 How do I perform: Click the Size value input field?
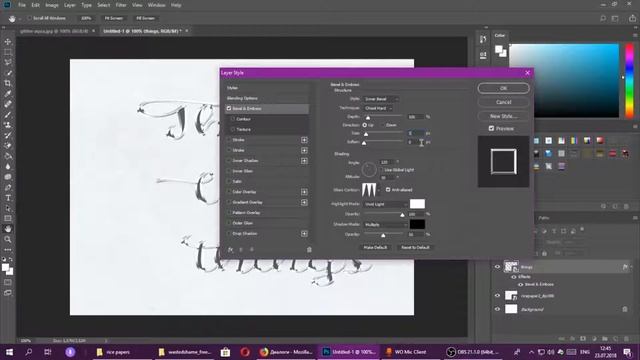click(416, 133)
